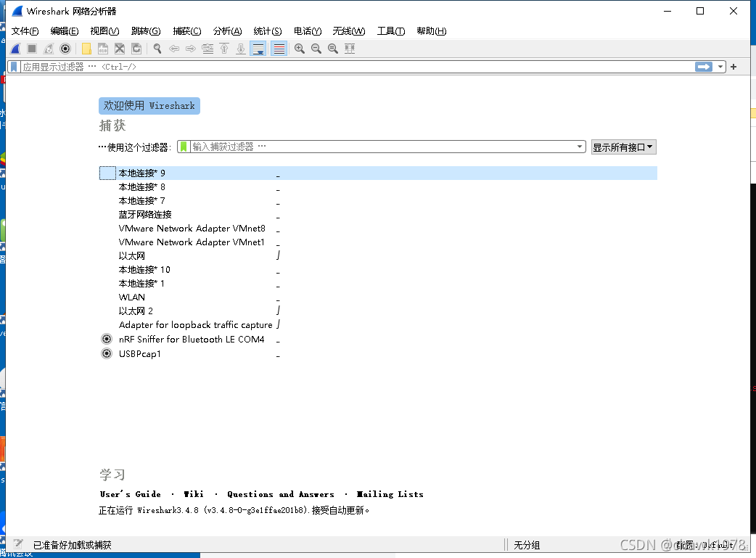Open the 工具(T) menu
756x558 pixels.
pyautogui.click(x=391, y=31)
